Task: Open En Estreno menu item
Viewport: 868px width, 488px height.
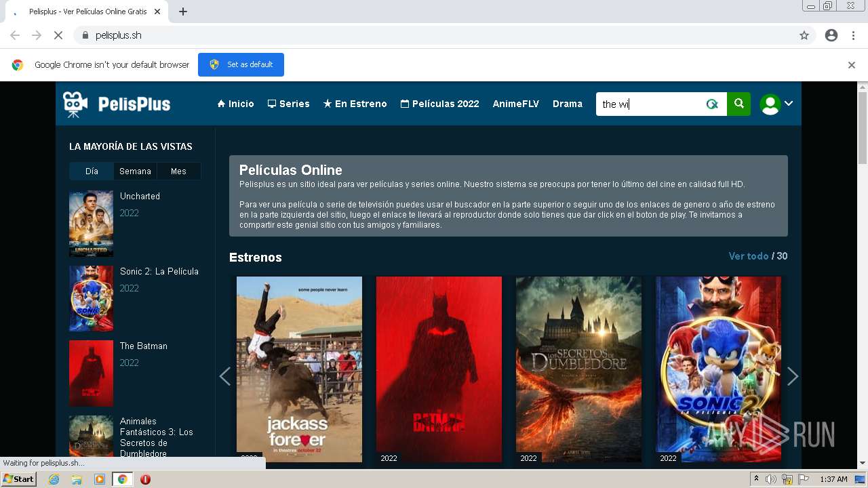Action: coord(355,104)
